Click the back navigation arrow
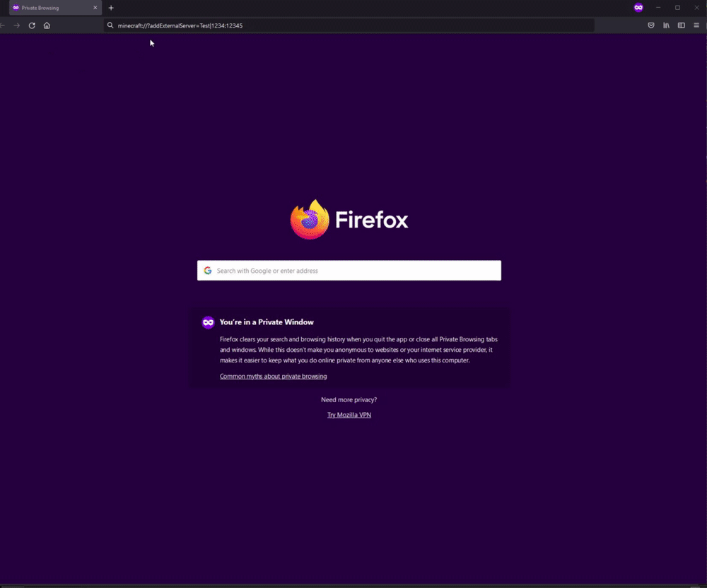707x588 pixels. pos(2,25)
